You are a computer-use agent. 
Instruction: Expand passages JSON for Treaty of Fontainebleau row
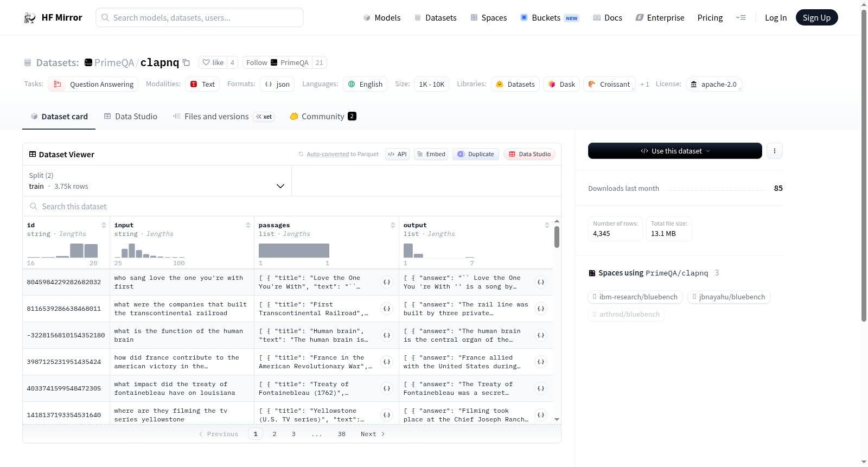tap(387, 388)
